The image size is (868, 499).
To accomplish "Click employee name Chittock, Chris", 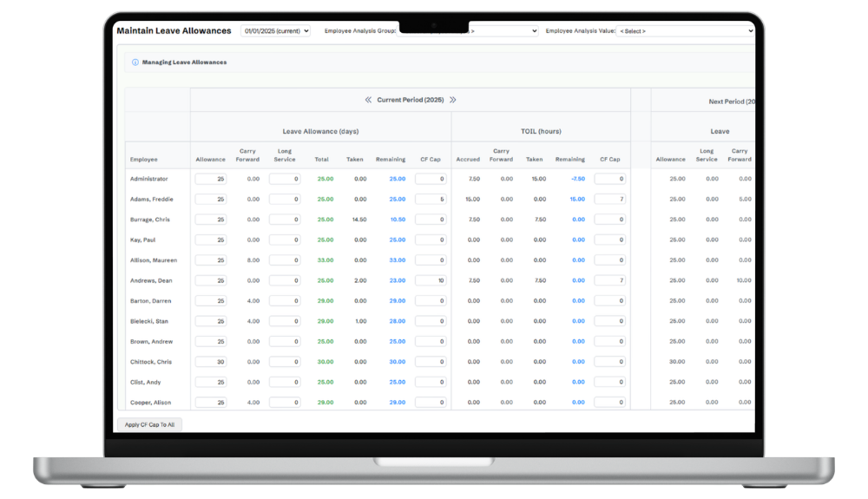I will pyautogui.click(x=150, y=362).
